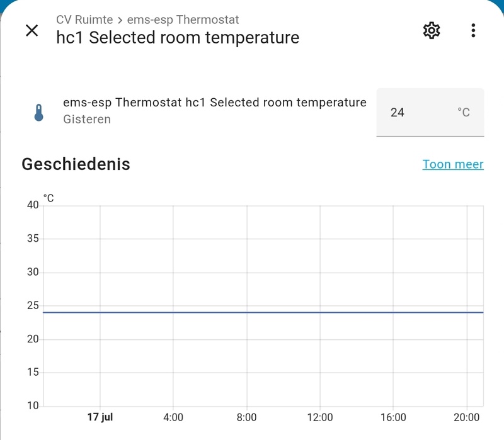
Task: Click the Gisteren last-changed text
Action: point(87,120)
